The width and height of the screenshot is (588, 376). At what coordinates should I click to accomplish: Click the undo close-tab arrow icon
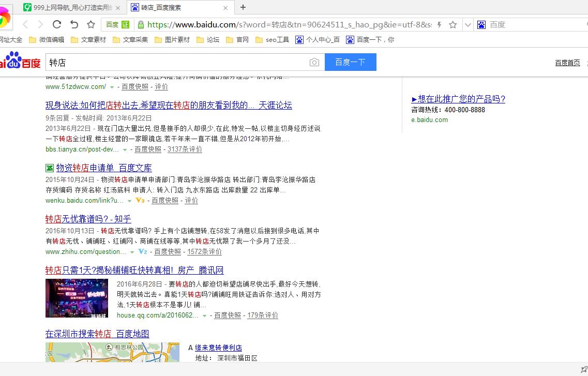[74, 24]
